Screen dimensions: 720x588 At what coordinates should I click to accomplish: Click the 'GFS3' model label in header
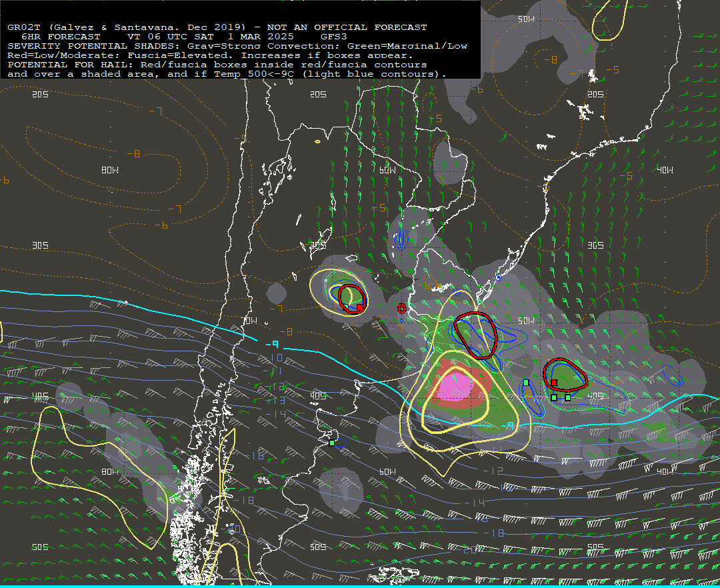(x=334, y=37)
